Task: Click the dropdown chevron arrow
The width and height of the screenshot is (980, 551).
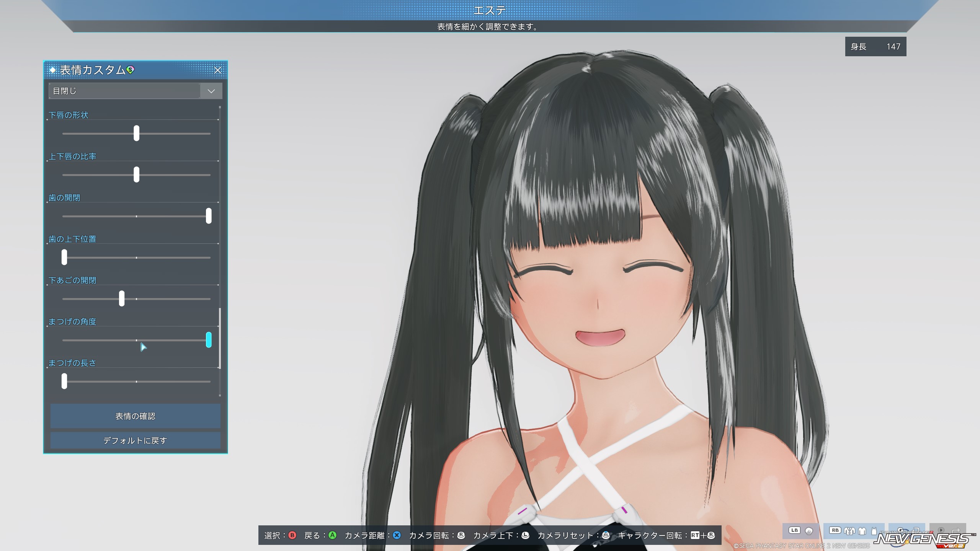Action: coord(211,91)
